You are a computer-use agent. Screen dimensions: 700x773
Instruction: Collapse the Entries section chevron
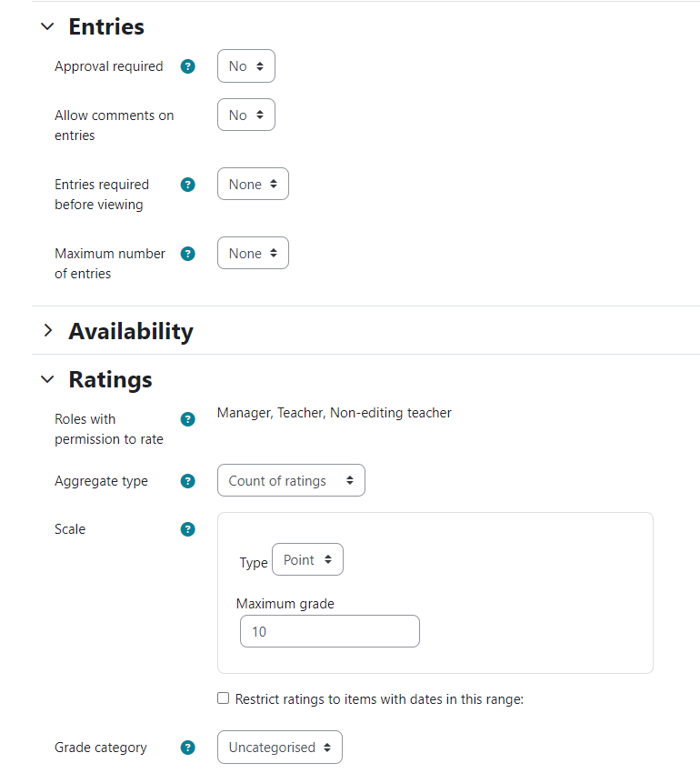pos(47,26)
